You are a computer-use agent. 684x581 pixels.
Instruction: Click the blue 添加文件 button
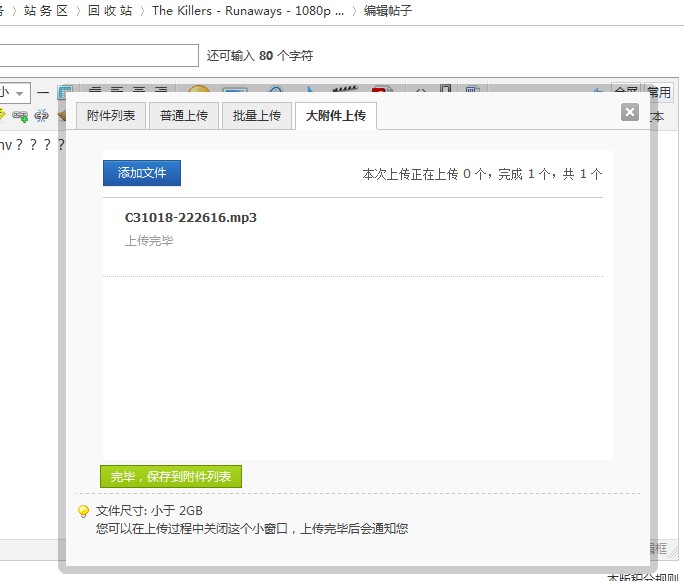(142, 173)
